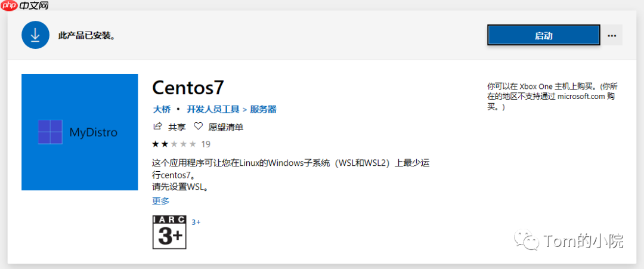Click the blue download arrow icon
This screenshot has height=269, width=644.
click(x=35, y=35)
